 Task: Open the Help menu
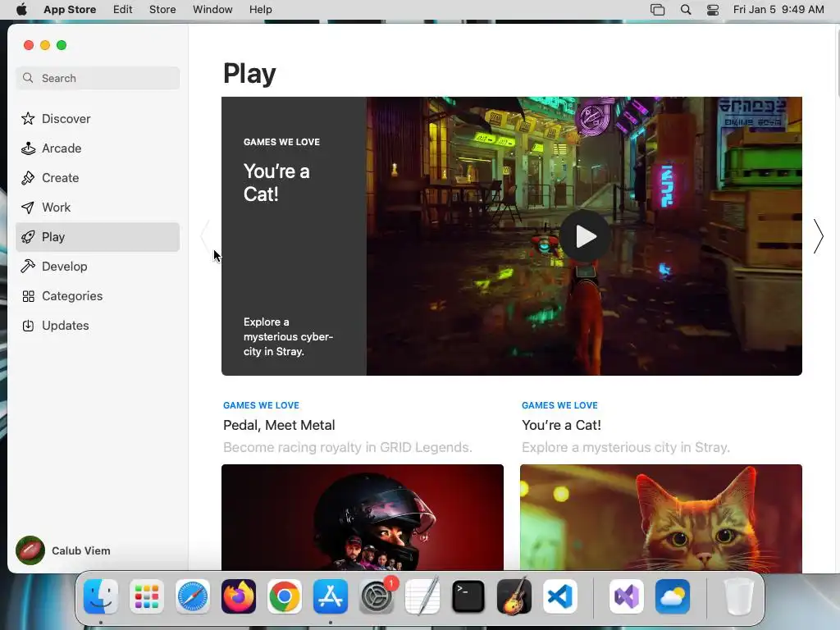(x=260, y=10)
